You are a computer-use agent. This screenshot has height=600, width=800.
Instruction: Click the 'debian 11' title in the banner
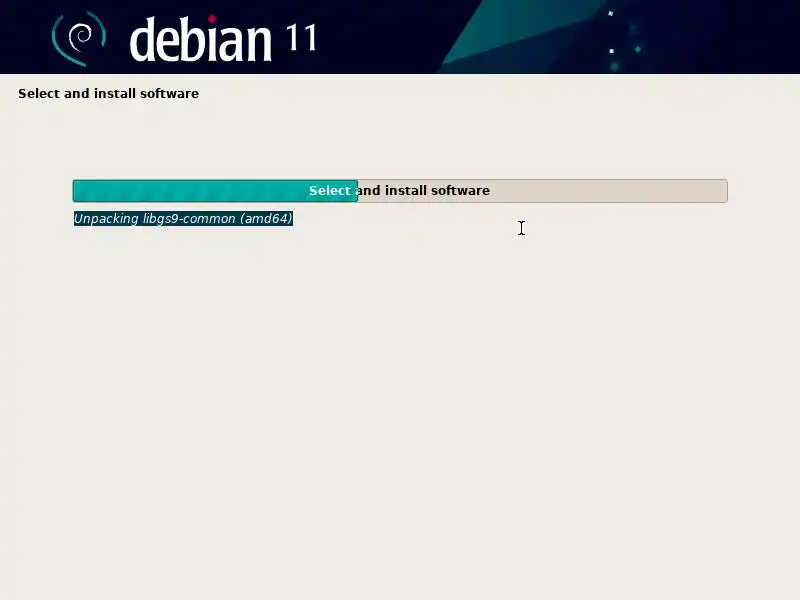point(223,39)
